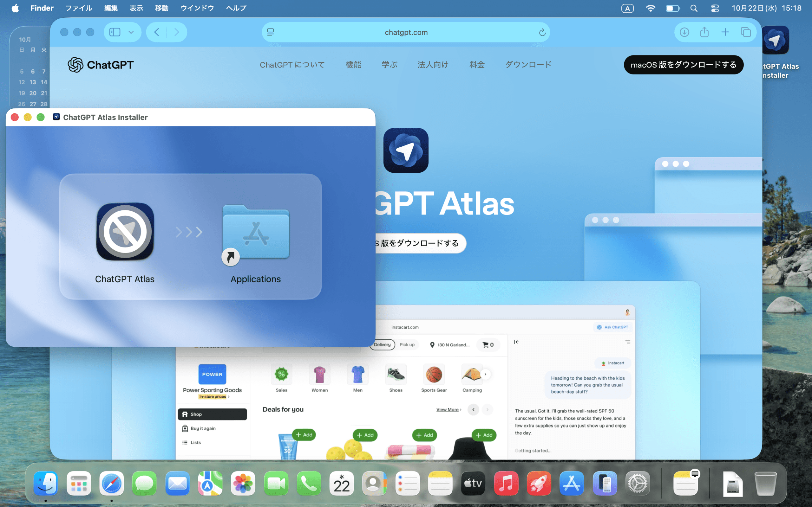Image resolution: width=812 pixels, height=507 pixels.
Task: Open the Safari downloads icon
Action: tap(684, 32)
